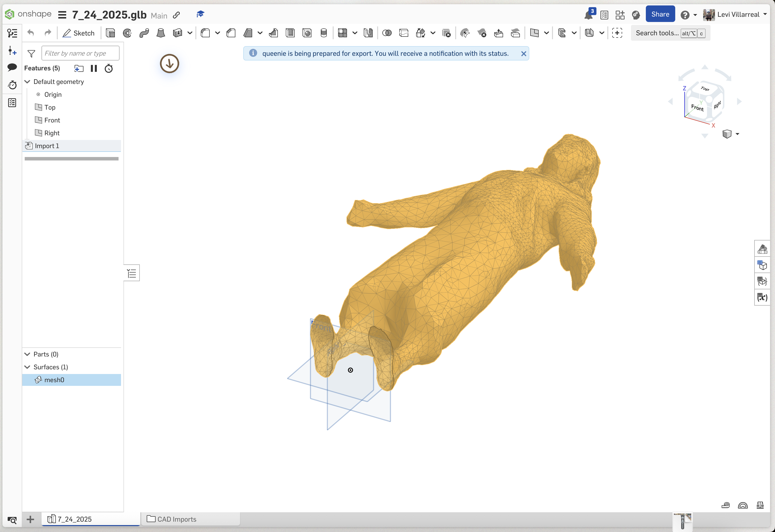
Task: Select the Loft tool
Action: [161, 33]
